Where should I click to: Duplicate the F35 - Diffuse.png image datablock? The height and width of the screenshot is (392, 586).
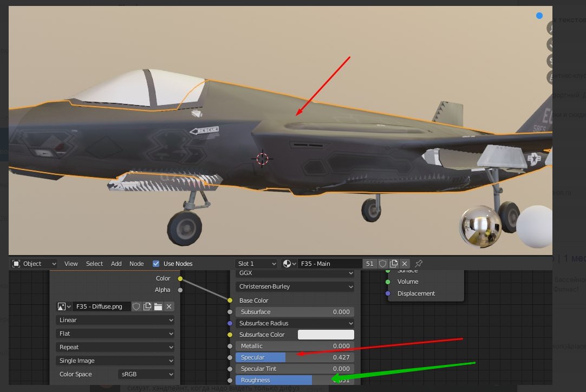tap(147, 307)
